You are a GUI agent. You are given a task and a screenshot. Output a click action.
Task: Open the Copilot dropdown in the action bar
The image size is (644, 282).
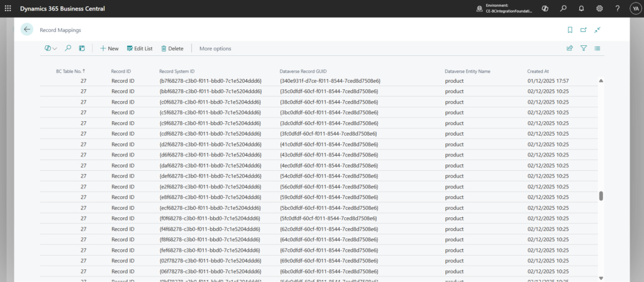coord(51,48)
